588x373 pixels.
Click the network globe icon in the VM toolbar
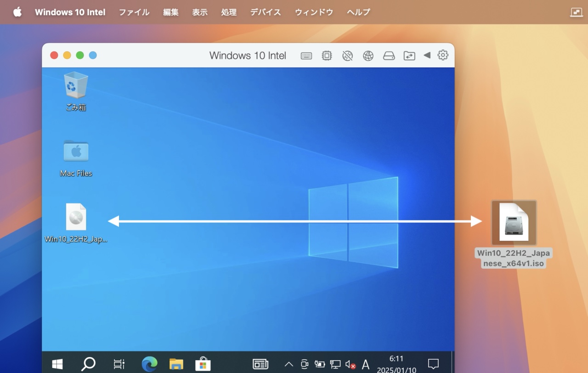[x=368, y=56]
